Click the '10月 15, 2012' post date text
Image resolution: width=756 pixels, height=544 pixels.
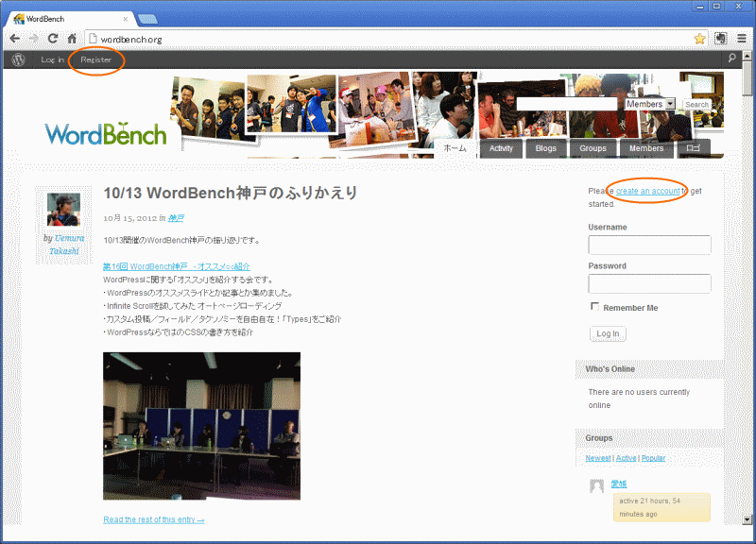(x=130, y=218)
